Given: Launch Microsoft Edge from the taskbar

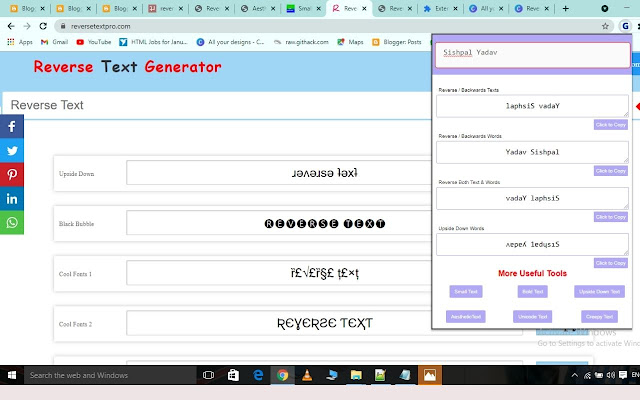Looking at the screenshot, I should (258, 375).
